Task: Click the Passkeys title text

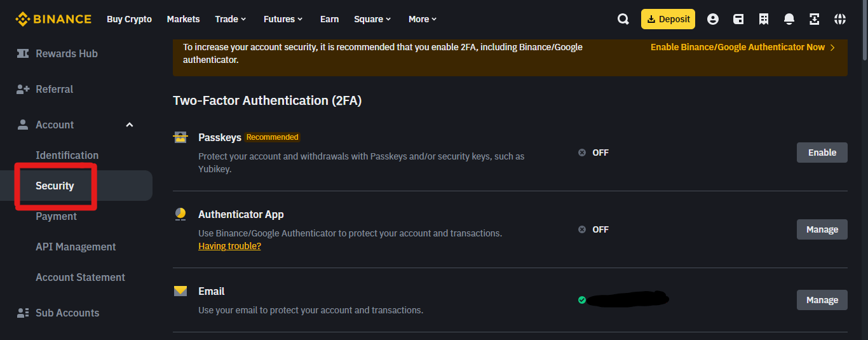Action: (220, 137)
